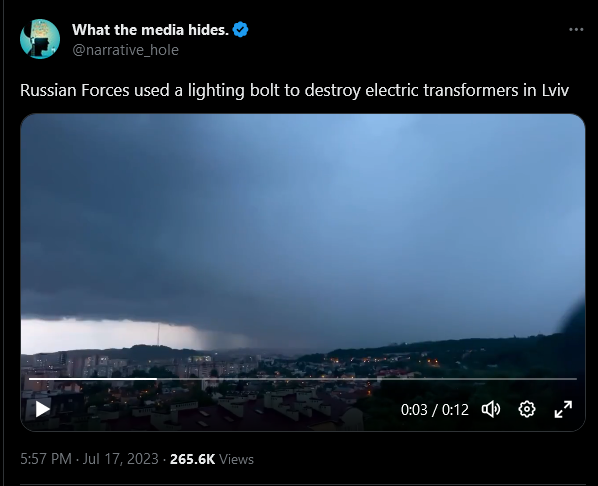
Task: Open the three-dot more options menu
Action: click(576, 30)
